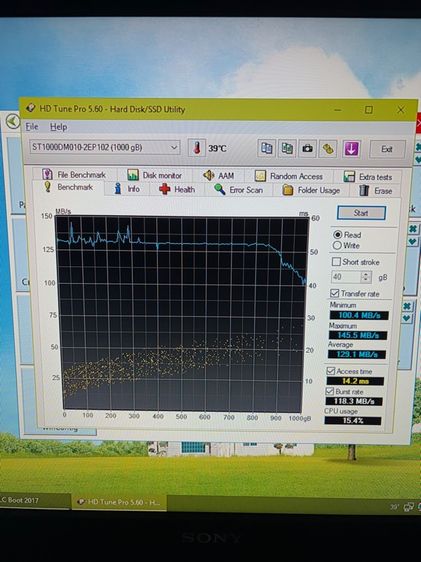Open the Health tab
The height and width of the screenshot is (562, 421).
[x=177, y=189]
